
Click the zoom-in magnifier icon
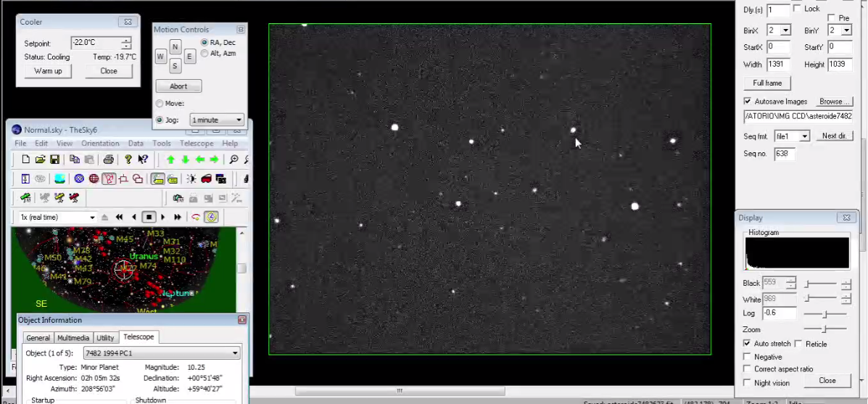coord(233,160)
